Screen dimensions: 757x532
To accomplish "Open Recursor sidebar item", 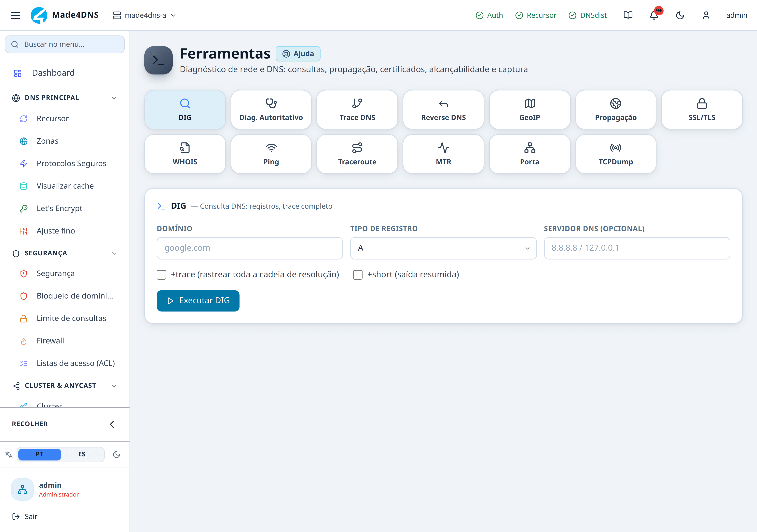I will click(65, 119).
